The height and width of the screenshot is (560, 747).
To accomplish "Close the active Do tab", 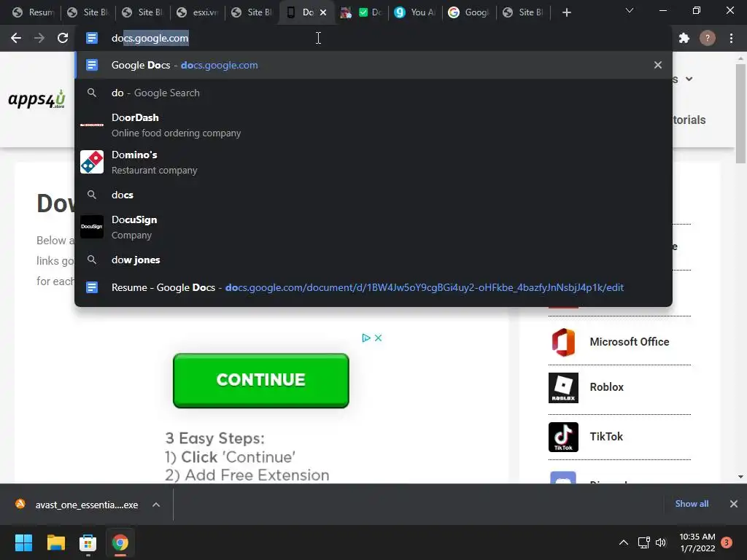I will pos(323,12).
